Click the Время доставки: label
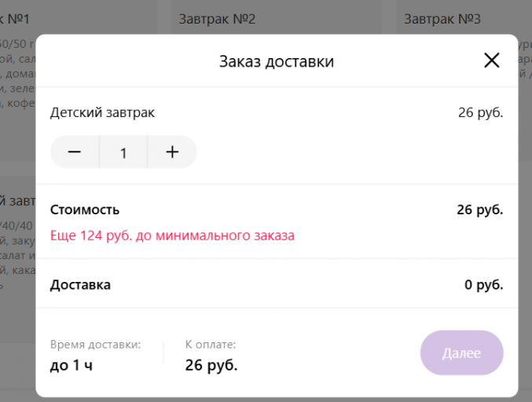This screenshot has height=402, width=532. (95, 345)
